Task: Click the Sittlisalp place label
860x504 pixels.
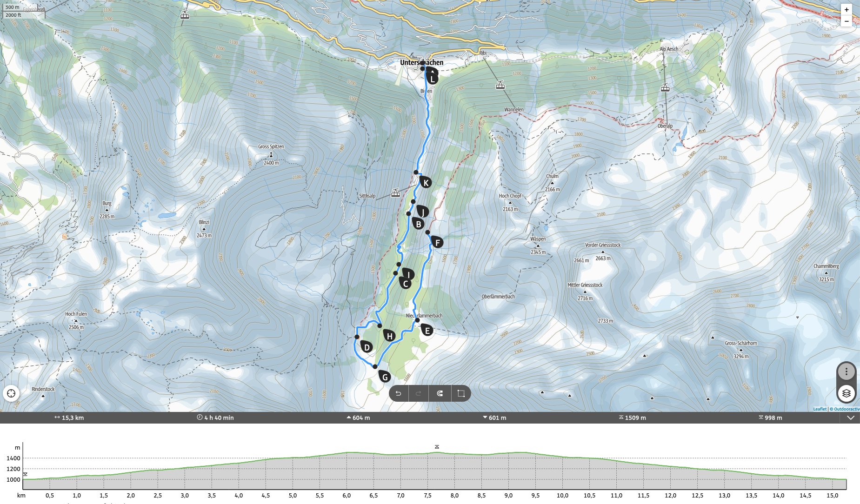Action: (367, 196)
